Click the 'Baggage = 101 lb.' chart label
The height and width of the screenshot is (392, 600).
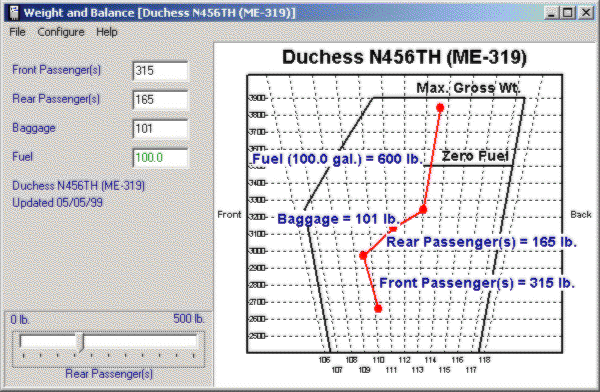pos(338,219)
